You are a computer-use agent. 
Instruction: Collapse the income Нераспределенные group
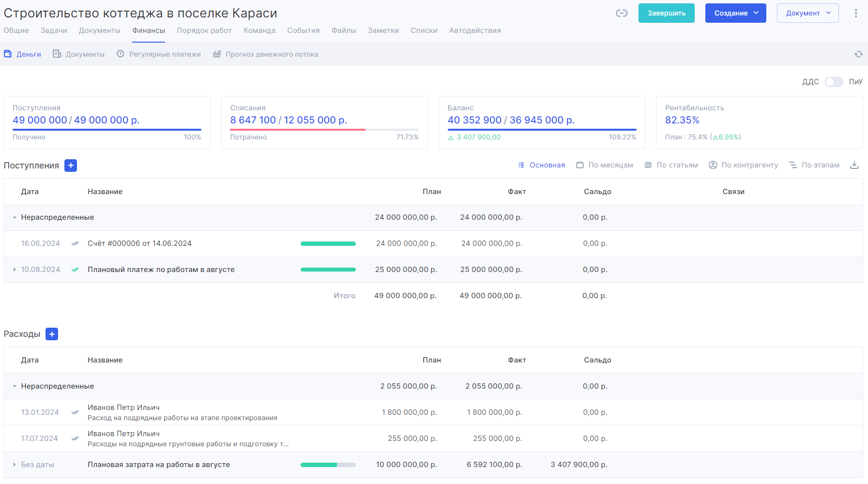15,218
